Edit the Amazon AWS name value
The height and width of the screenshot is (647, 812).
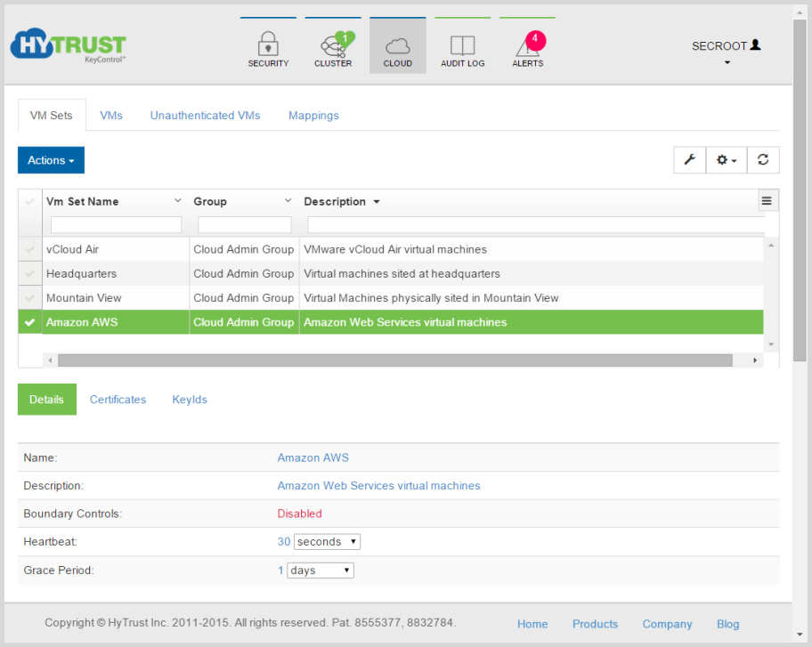313,457
